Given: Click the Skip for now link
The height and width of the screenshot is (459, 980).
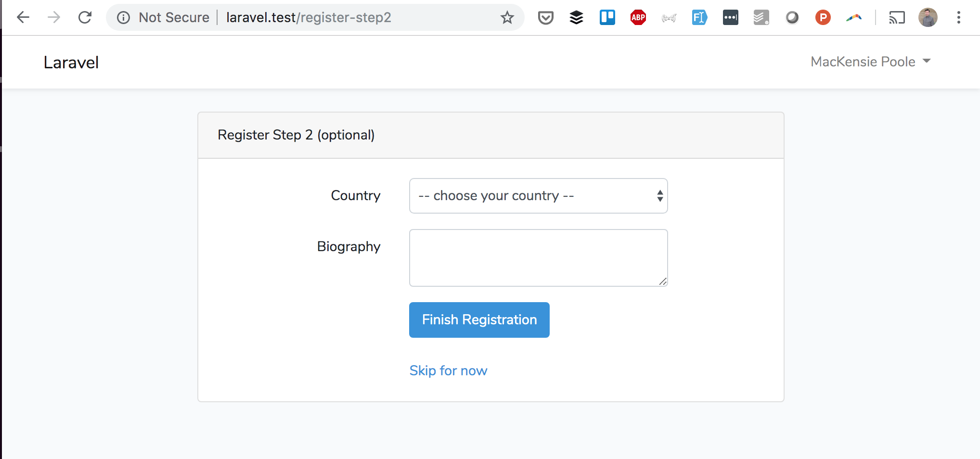Looking at the screenshot, I should (x=448, y=370).
